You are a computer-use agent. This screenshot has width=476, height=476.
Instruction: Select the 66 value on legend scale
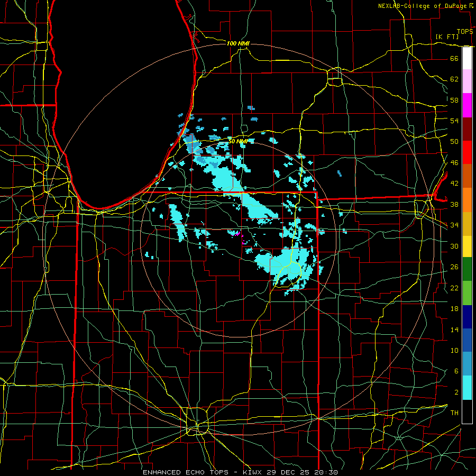pyautogui.click(x=454, y=58)
